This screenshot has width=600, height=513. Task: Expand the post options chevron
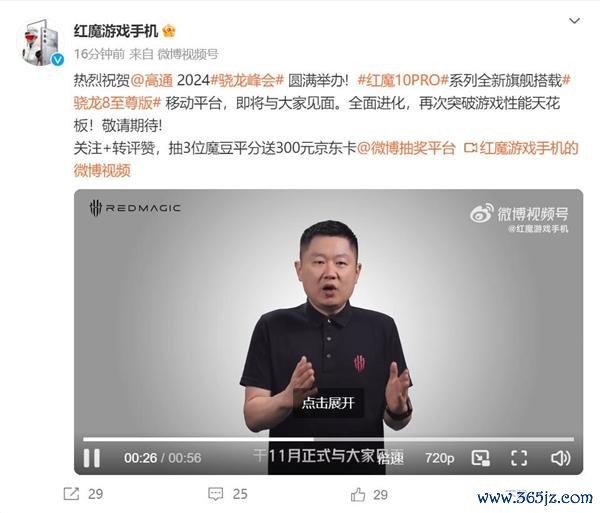tap(574, 21)
